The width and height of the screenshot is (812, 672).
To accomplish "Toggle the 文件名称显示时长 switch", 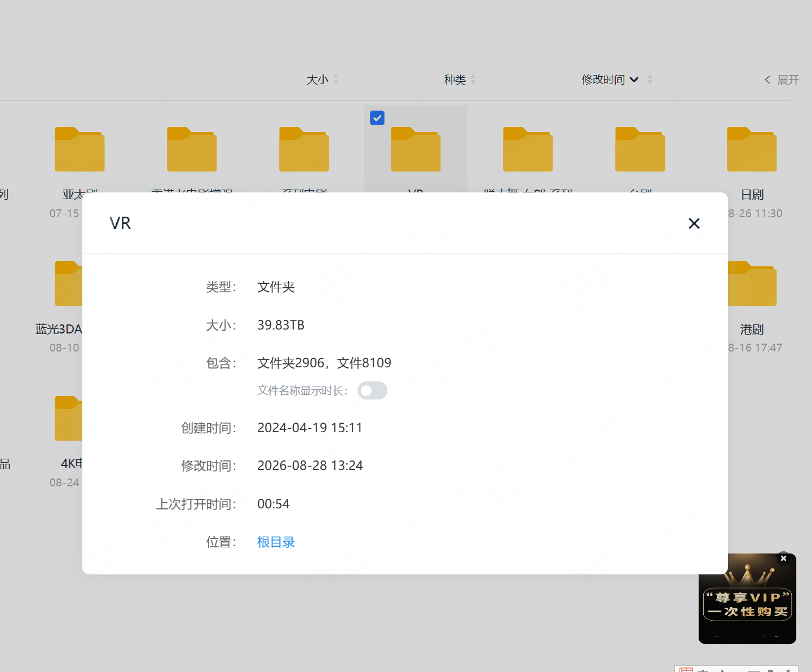I will tap(372, 390).
